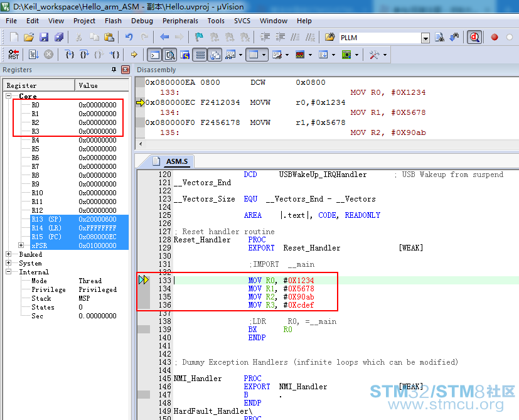Collapse the Internal register group
519x420 pixels.
[x=9, y=272]
